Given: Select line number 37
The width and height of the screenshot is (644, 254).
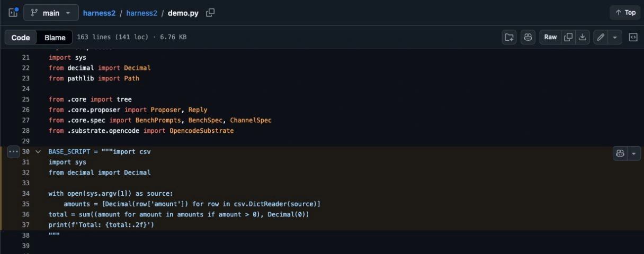Looking at the screenshot, I should click(26, 225).
